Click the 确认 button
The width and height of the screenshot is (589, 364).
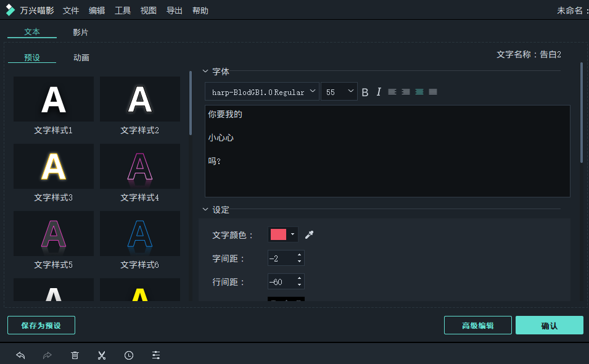click(549, 325)
